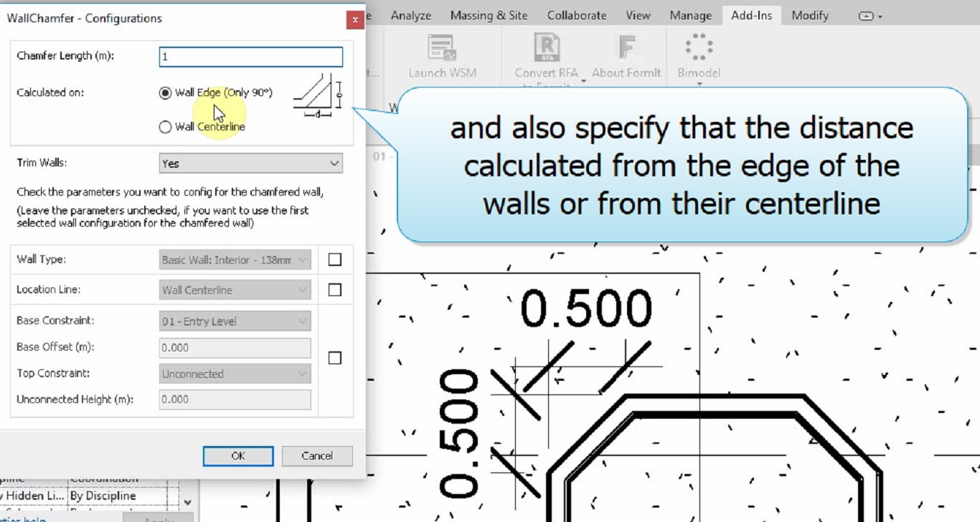This screenshot has width=980, height=522.
Task: Click the "Chamfer Length (m):" label
Action: click(x=65, y=56)
